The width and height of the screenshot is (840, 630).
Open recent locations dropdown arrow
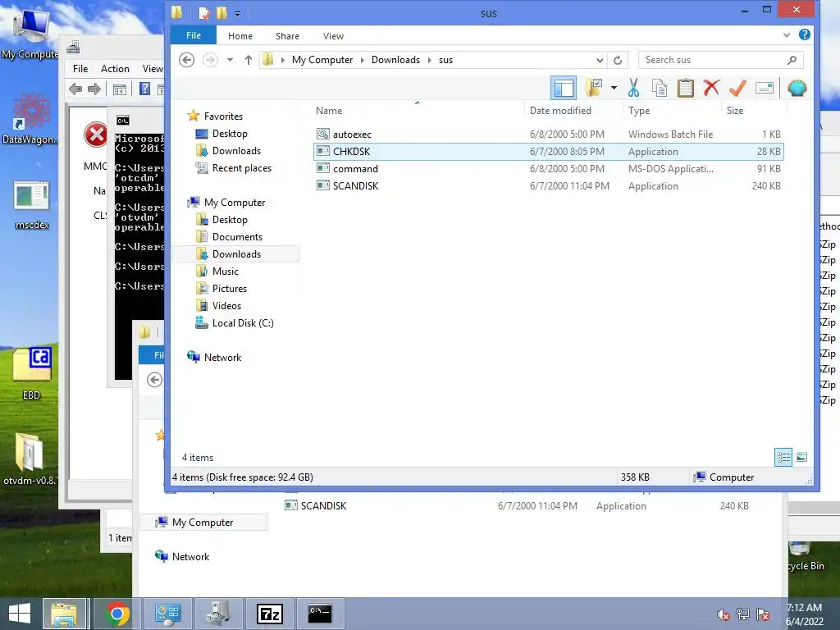[x=230, y=59]
